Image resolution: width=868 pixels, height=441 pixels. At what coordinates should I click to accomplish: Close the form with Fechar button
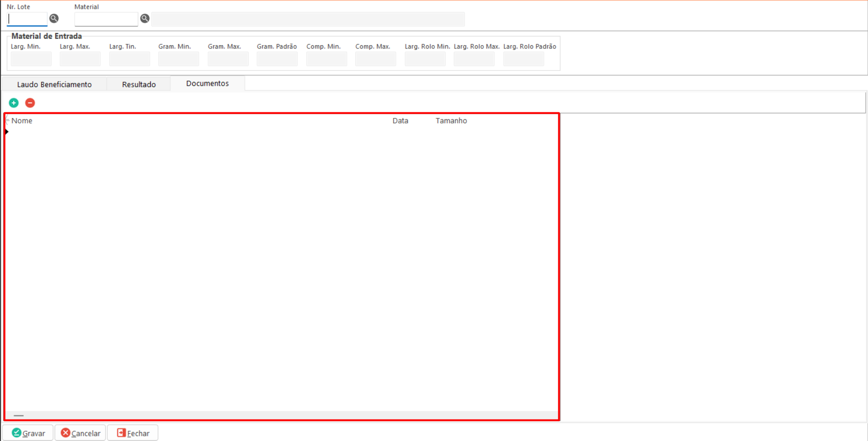(x=133, y=433)
